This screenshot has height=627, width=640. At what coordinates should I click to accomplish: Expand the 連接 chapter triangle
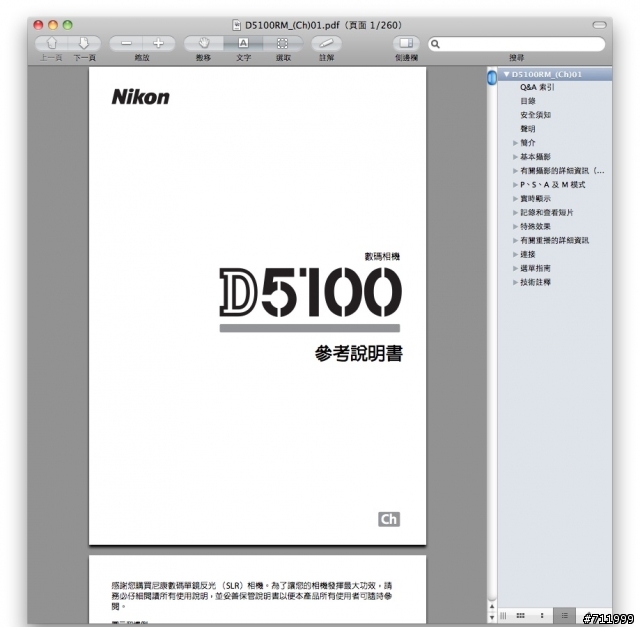tap(515, 254)
